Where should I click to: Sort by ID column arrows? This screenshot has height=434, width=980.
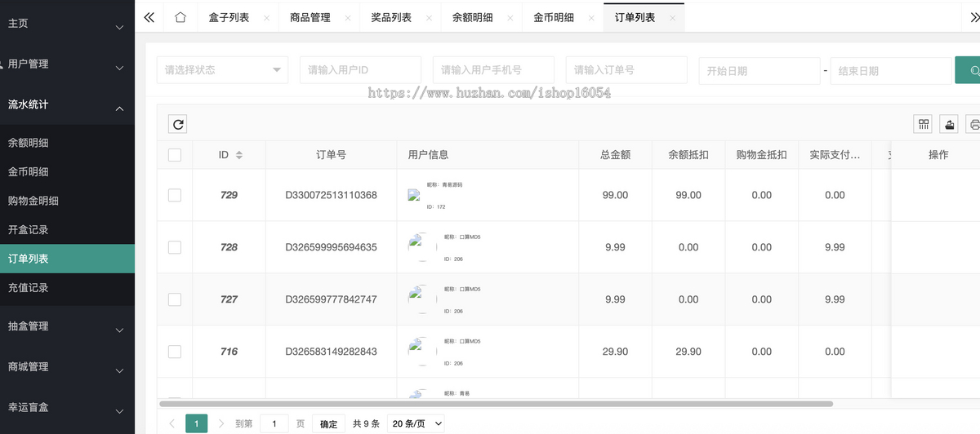(238, 155)
